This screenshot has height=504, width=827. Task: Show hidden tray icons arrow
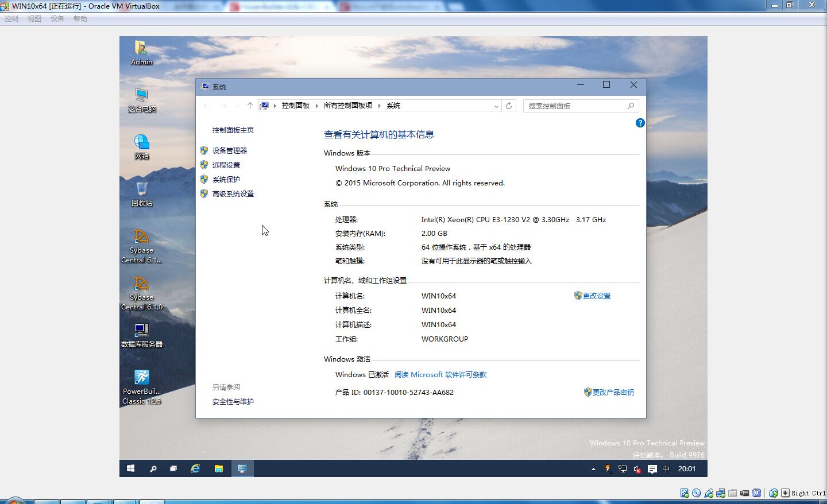pyautogui.click(x=593, y=469)
